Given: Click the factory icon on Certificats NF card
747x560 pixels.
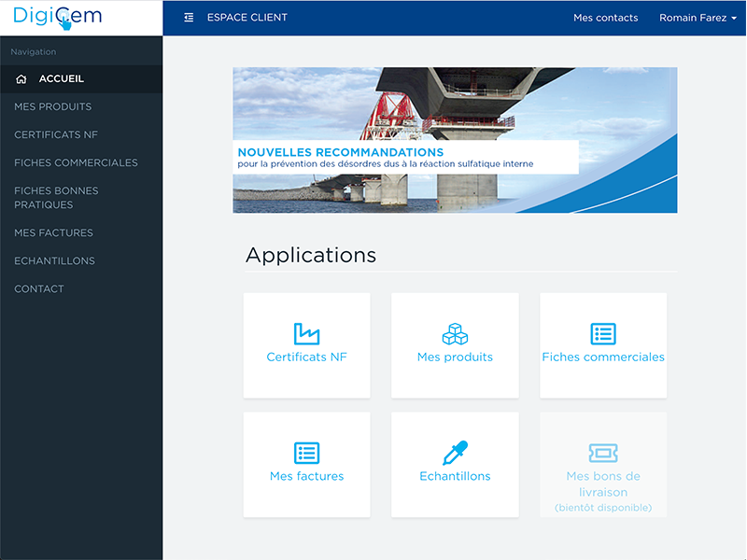Looking at the screenshot, I should [x=306, y=333].
